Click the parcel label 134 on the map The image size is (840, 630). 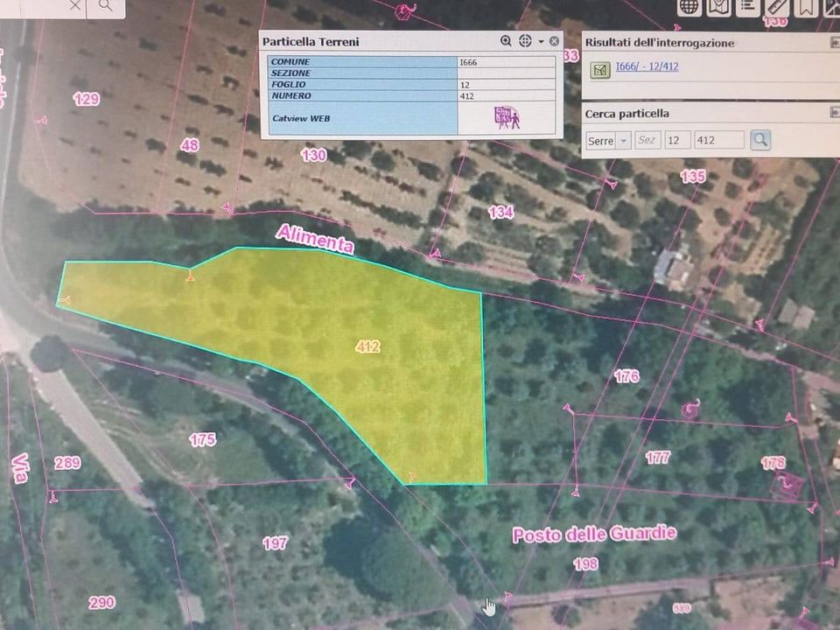[500, 213]
